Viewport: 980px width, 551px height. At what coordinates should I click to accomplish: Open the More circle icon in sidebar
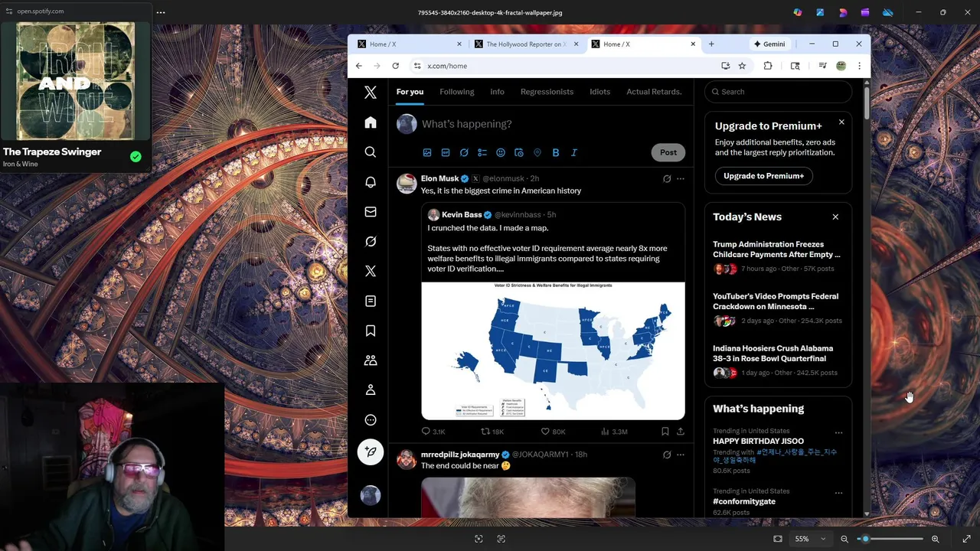click(x=371, y=419)
